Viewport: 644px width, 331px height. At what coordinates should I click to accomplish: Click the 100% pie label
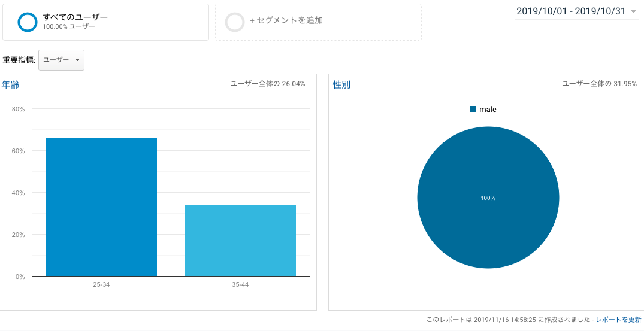pyautogui.click(x=488, y=198)
